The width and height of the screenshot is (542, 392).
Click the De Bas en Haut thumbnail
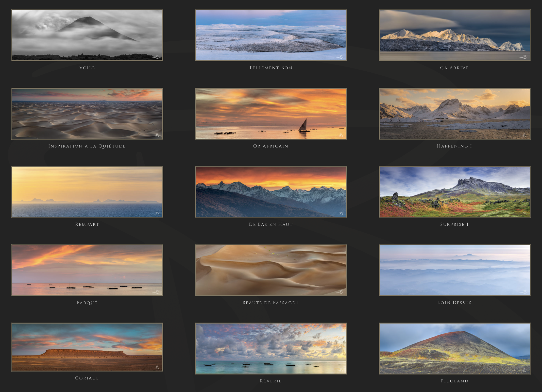point(271,192)
